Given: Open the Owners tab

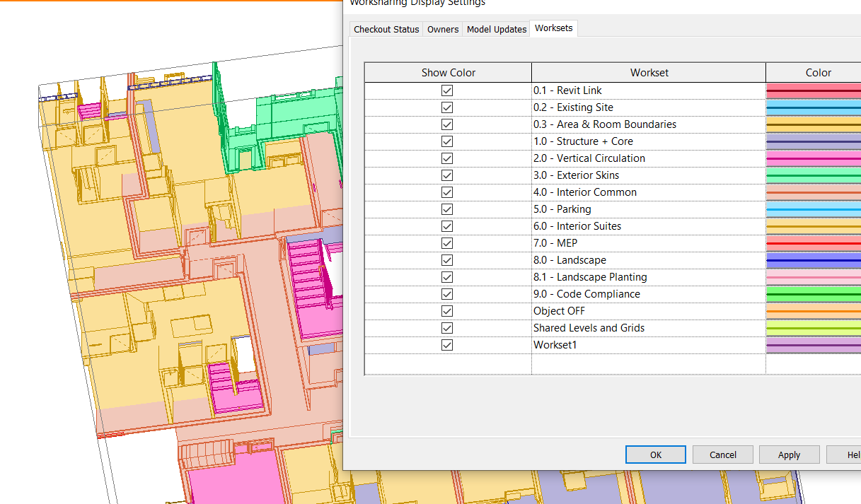Looking at the screenshot, I should point(443,29).
